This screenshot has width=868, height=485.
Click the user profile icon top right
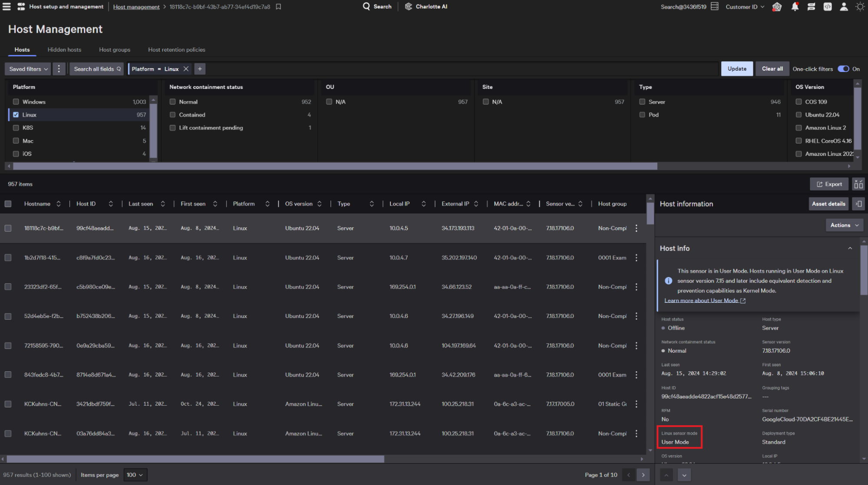(843, 7)
